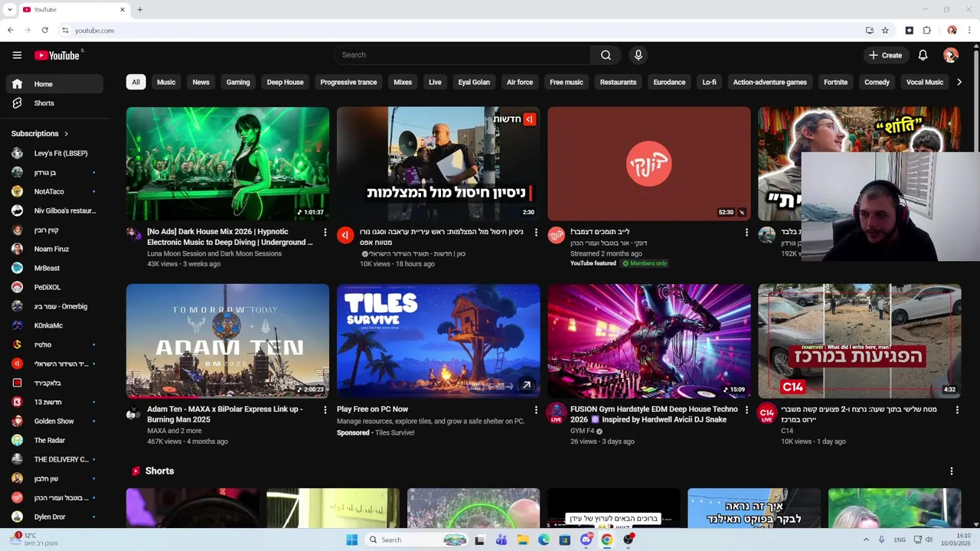Play the Adam Ten Burning Man thumbnail
Screen dimensions: 980x551
[227, 341]
